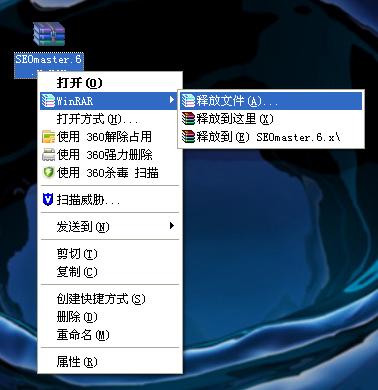The height and width of the screenshot is (390, 378).
Task: Select 创建快捷方式(S) entry
Action: point(110,299)
